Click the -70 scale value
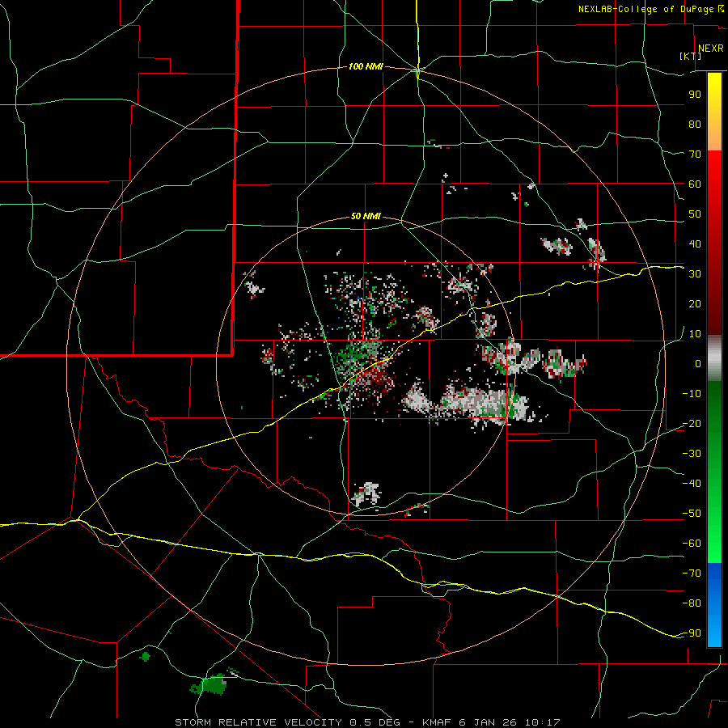 coord(692,574)
